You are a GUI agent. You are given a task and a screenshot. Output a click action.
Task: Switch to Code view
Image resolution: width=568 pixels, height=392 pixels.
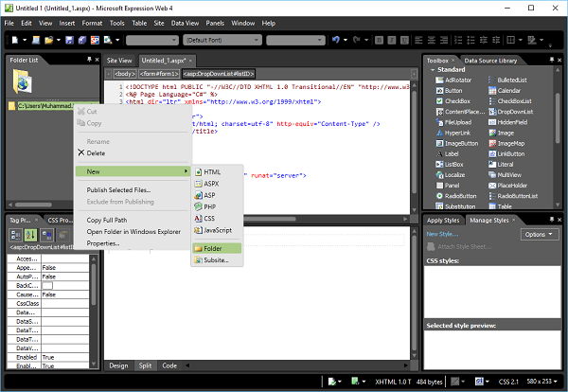pyautogui.click(x=169, y=365)
